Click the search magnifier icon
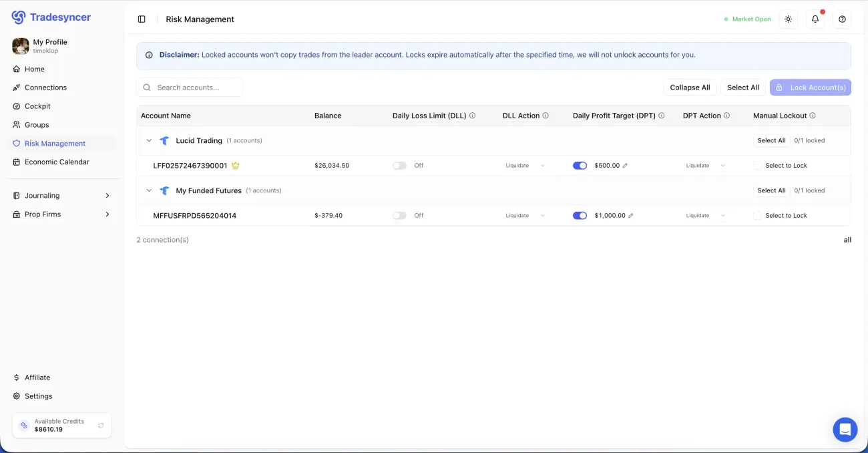The image size is (868, 453). (x=147, y=88)
